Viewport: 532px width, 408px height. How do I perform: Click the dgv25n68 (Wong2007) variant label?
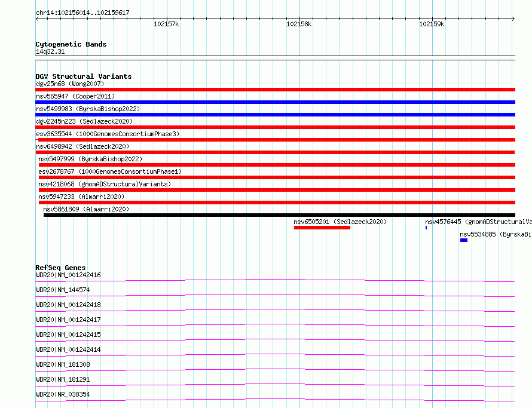point(70,84)
